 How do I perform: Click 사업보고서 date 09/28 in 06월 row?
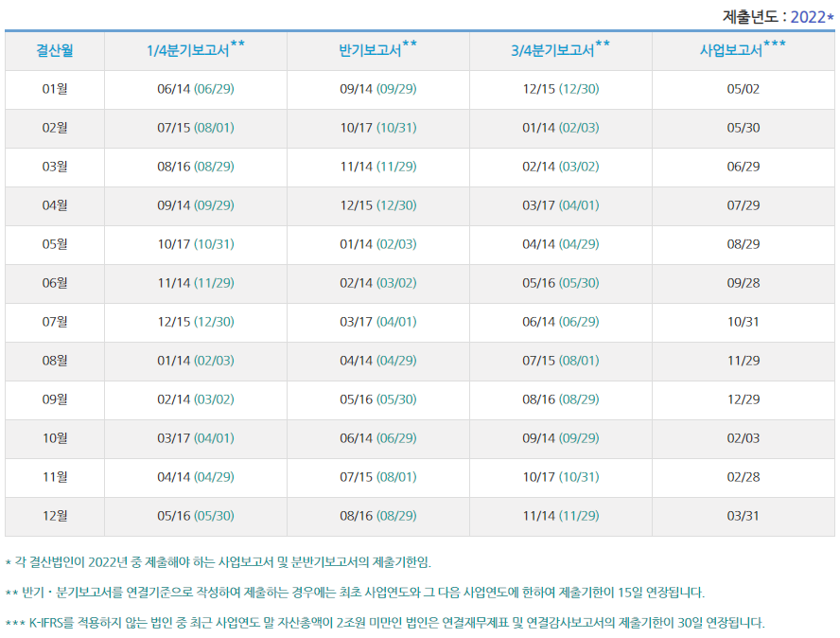point(743,282)
